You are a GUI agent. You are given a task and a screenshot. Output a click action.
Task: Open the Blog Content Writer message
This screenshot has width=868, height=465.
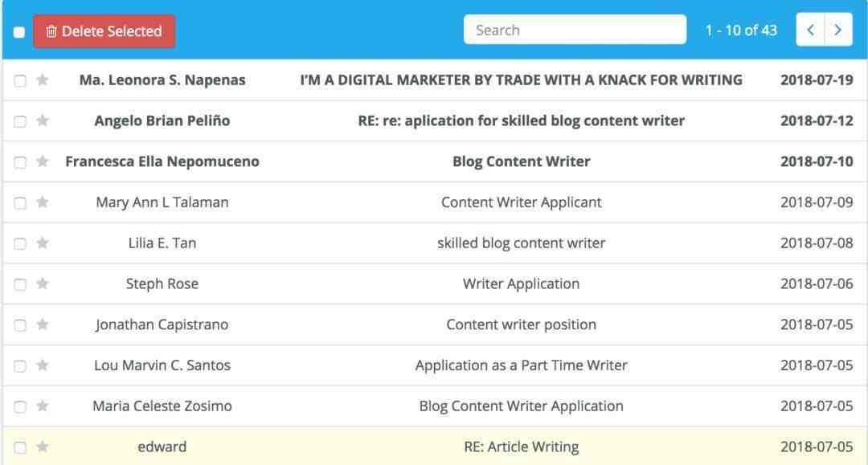coord(521,161)
